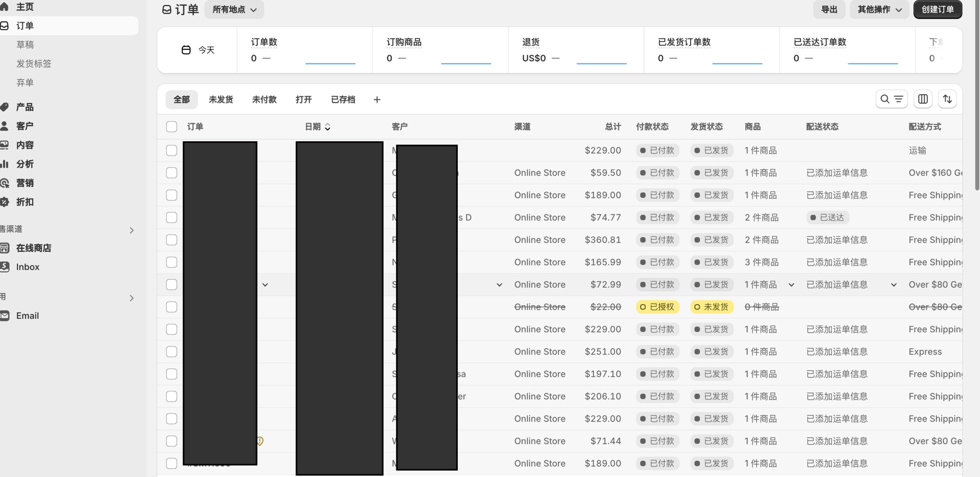This screenshot has width=980, height=477.
Task: Open the 所有地点 locations dropdown
Action: 234,10
